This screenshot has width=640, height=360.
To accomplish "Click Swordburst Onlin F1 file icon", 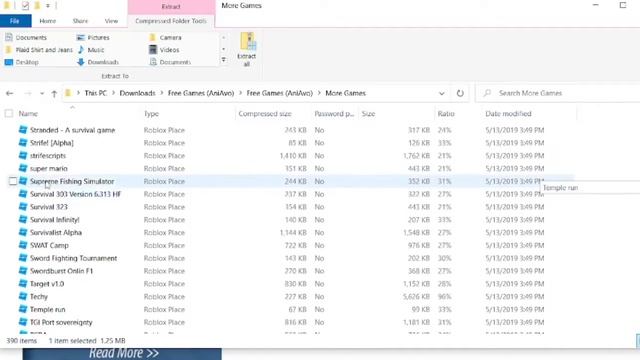I will [x=23, y=271].
